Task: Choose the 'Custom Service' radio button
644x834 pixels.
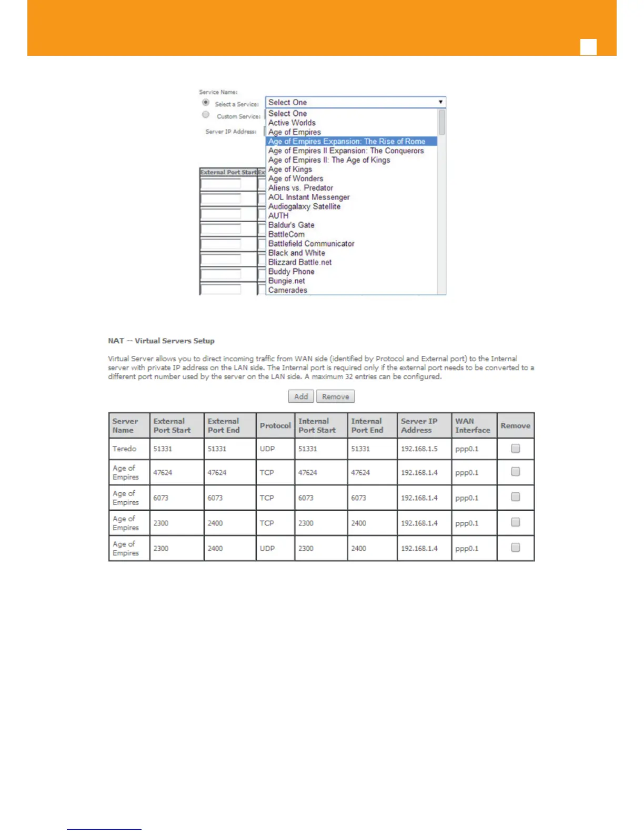Action: pyautogui.click(x=206, y=115)
